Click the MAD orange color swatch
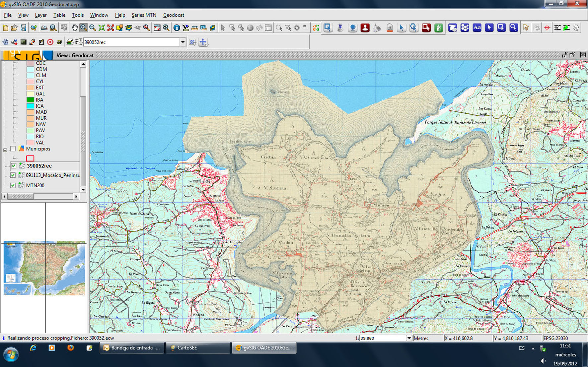Viewport: 588px width, 367px height. tap(30, 112)
